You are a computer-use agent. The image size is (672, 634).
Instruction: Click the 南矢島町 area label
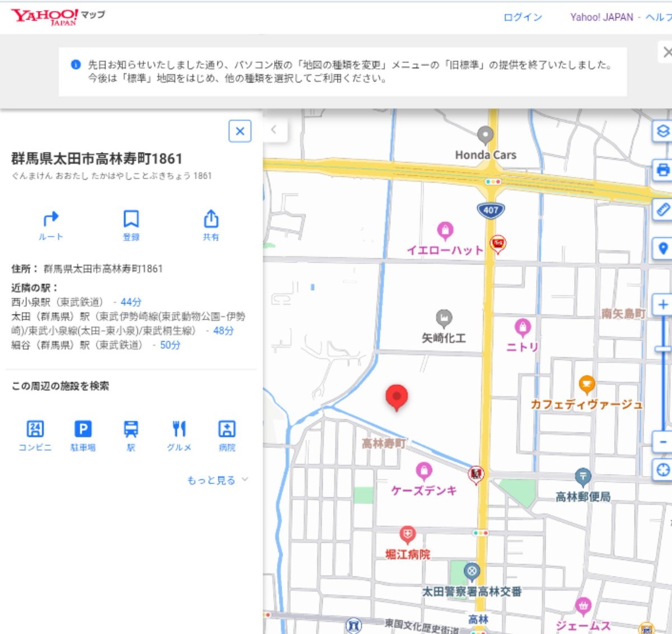623,314
